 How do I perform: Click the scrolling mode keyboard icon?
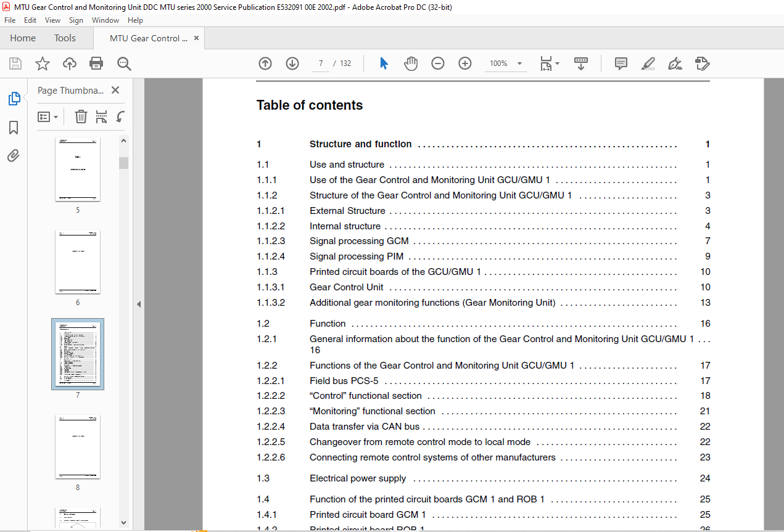pos(581,63)
